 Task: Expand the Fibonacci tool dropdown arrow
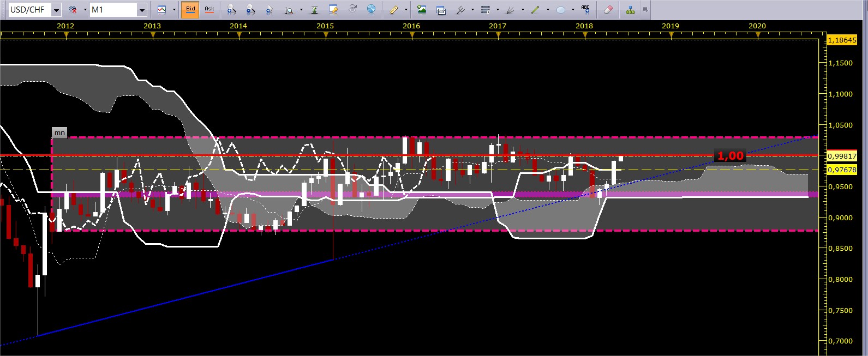pos(498,10)
